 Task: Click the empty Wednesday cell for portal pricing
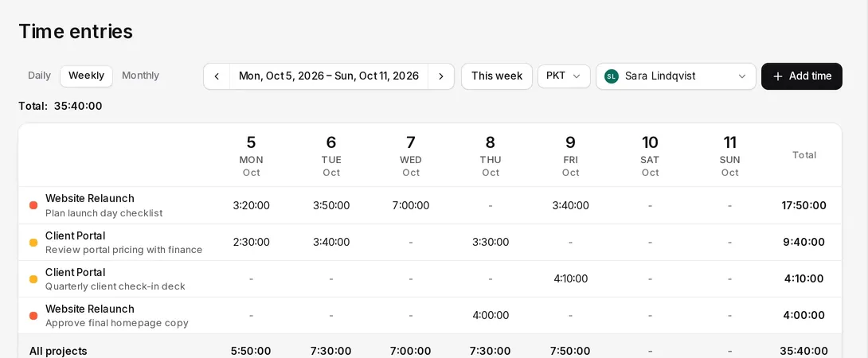pyautogui.click(x=411, y=243)
